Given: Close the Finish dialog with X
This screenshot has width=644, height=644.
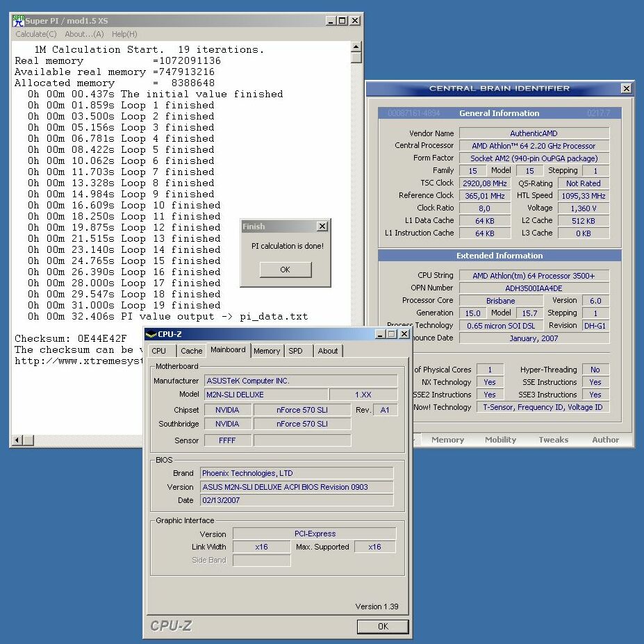Looking at the screenshot, I should pos(322,226).
